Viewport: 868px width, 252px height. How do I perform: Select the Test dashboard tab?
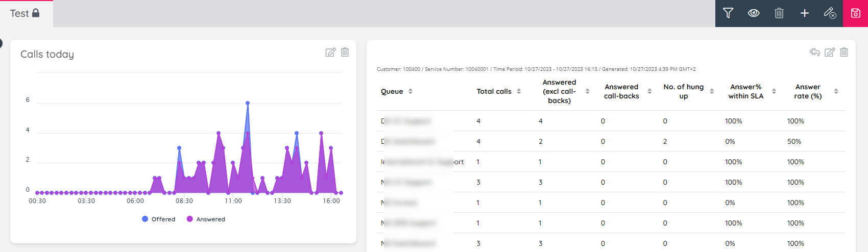[25, 13]
